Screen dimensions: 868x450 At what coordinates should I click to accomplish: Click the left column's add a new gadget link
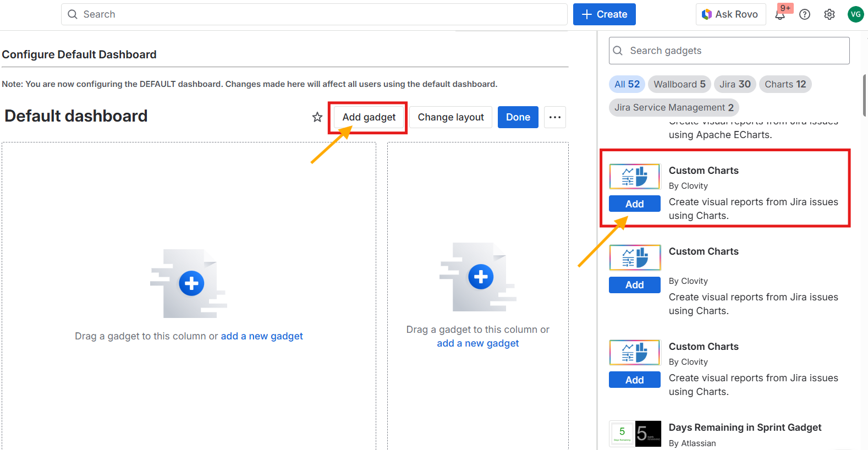pos(262,336)
